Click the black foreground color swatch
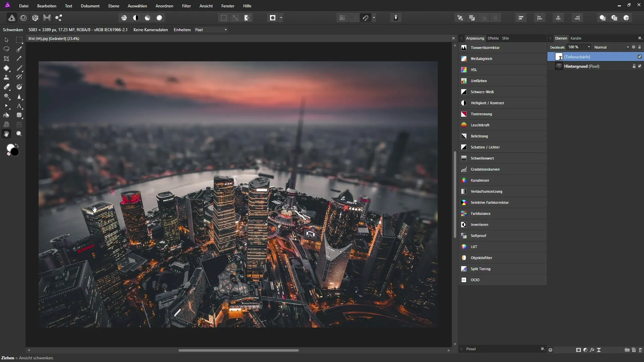The image size is (644, 362). 14,152
